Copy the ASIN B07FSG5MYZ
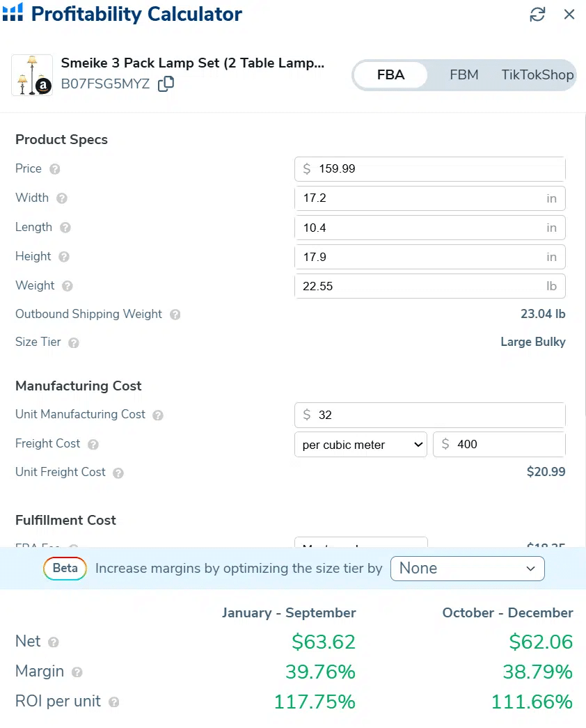Viewport: 586px width, 728px height. pos(166,84)
